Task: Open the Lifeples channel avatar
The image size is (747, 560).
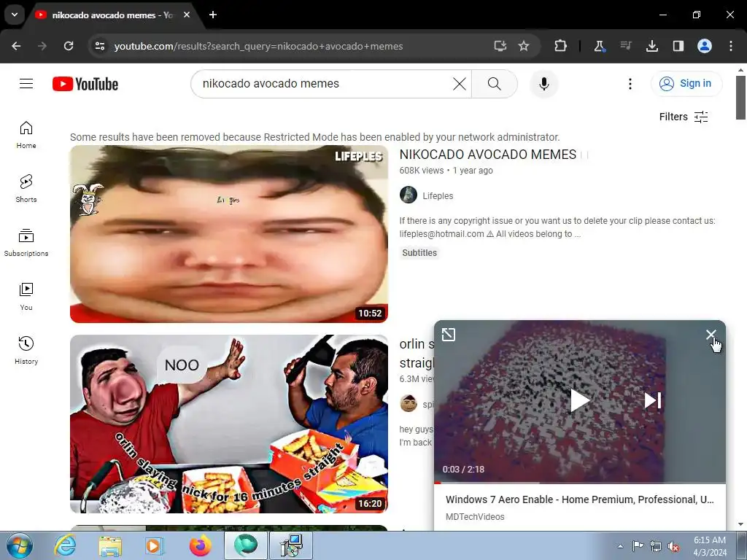Action: tap(409, 195)
